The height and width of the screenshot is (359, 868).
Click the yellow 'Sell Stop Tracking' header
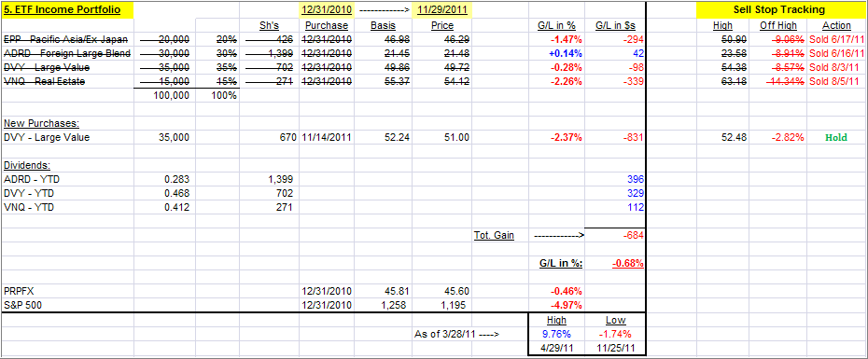pos(779,10)
